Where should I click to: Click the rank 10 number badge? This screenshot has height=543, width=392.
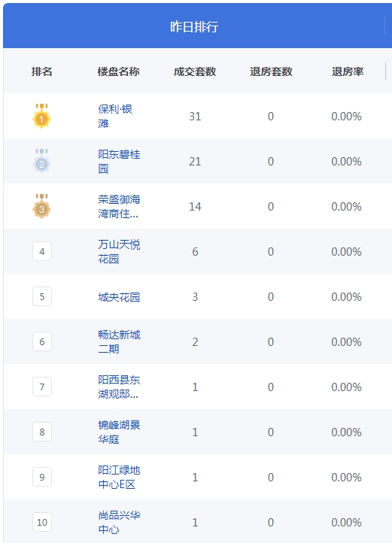[x=42, y=522]
